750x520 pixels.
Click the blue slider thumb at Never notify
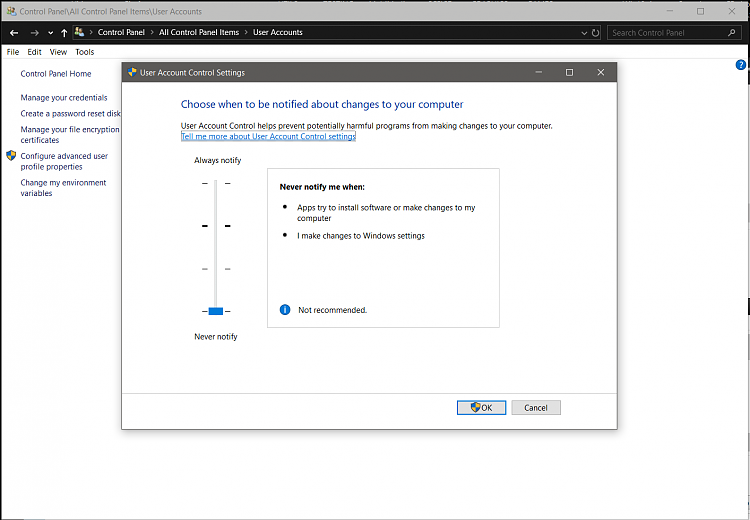(x=216, y=311)
